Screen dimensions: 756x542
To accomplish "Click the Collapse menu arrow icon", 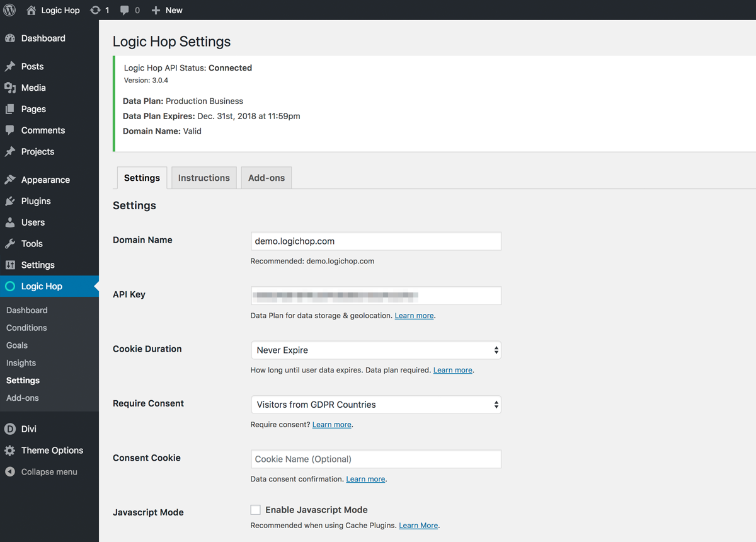I will (10, 471).
